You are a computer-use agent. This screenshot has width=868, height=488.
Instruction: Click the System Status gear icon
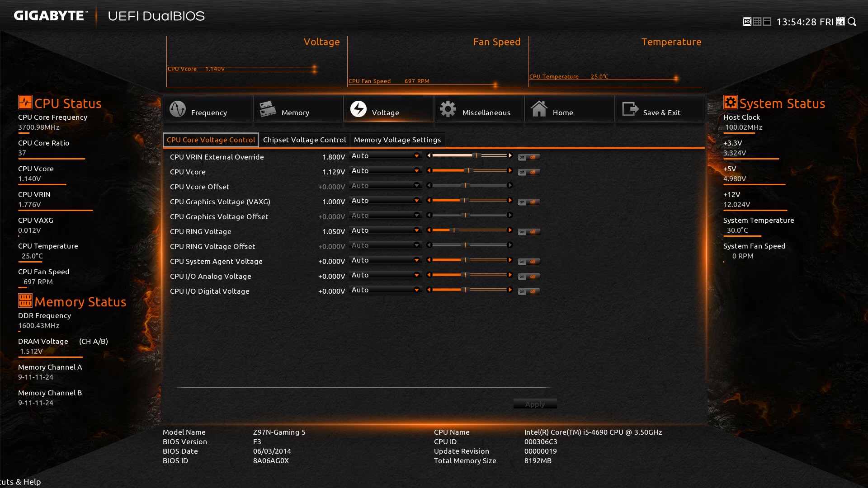tap(731, 102)
